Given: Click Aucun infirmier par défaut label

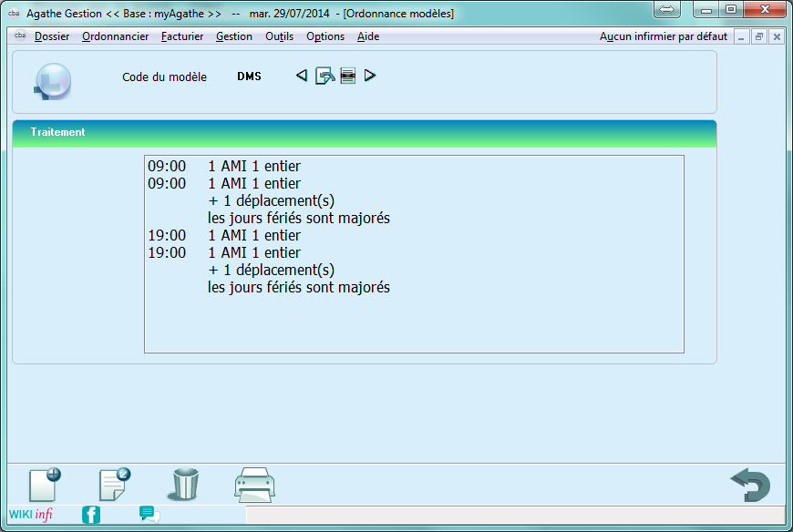Looking at the screenshot, I should pyautogui.click(x=663, y=36).
